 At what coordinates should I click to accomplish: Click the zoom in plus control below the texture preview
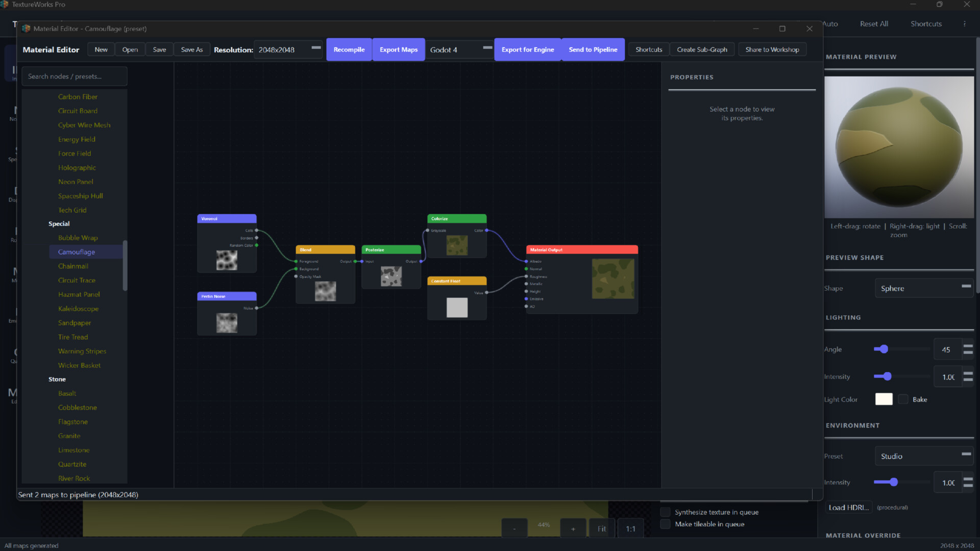pos(573,528)
